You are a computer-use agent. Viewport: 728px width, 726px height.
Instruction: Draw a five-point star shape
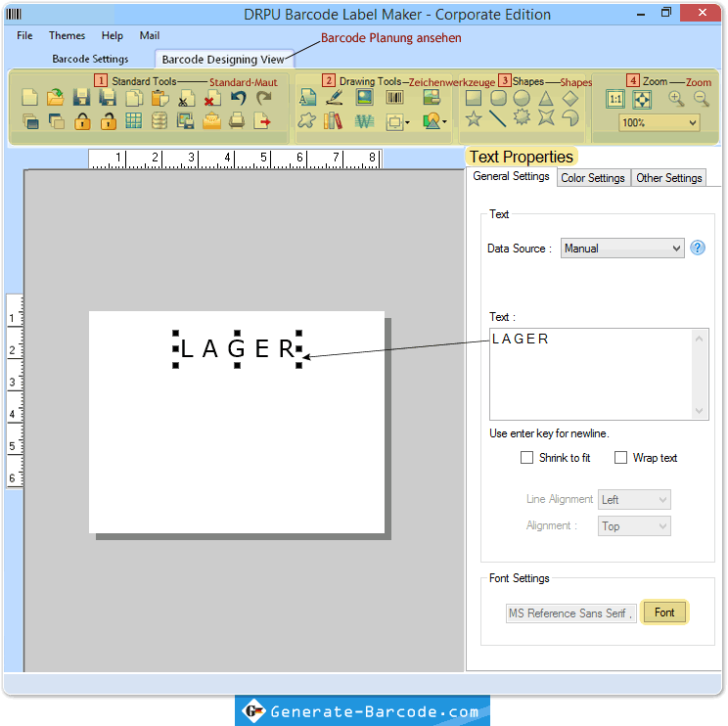coord(474,118)
